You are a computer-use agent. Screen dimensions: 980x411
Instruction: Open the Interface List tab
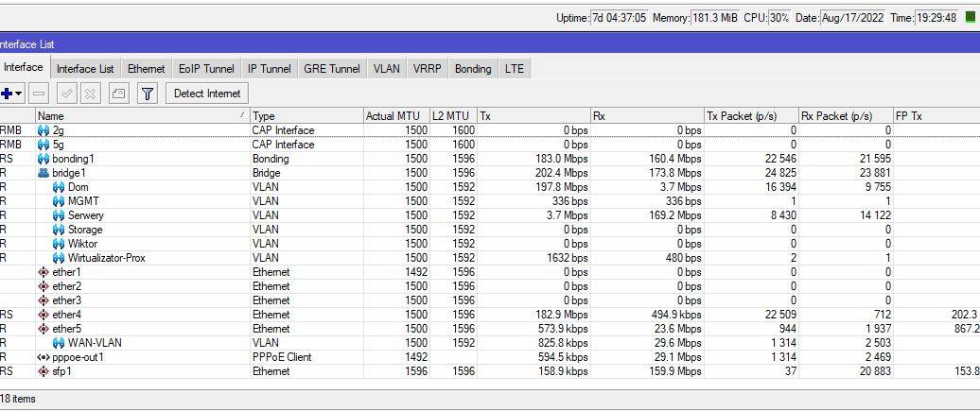[x=85, y=69]
